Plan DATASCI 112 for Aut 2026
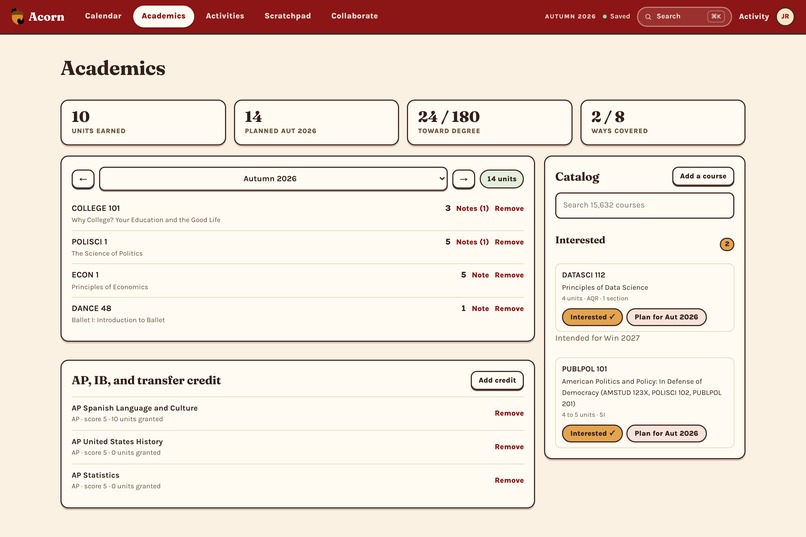This screenshot has height=537, width=806. (x=666, y=317)
